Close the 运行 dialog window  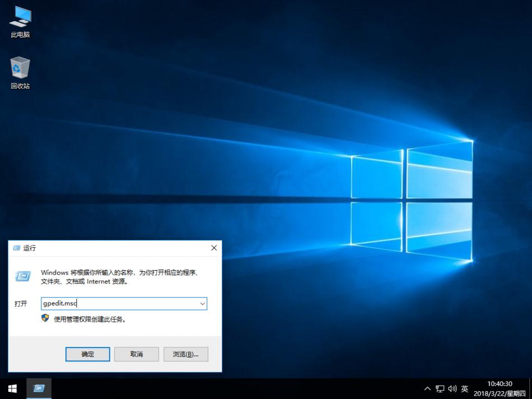coord(214,248)
